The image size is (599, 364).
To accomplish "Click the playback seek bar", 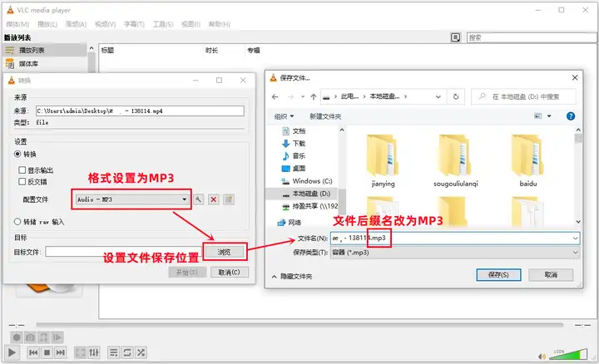I will tap(299, 325).
